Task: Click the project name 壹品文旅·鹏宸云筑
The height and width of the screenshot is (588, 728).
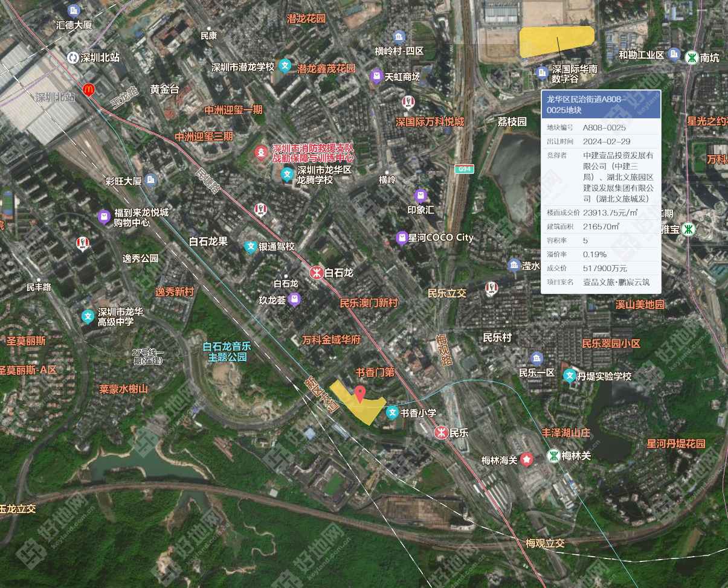Action: point(616,282)
